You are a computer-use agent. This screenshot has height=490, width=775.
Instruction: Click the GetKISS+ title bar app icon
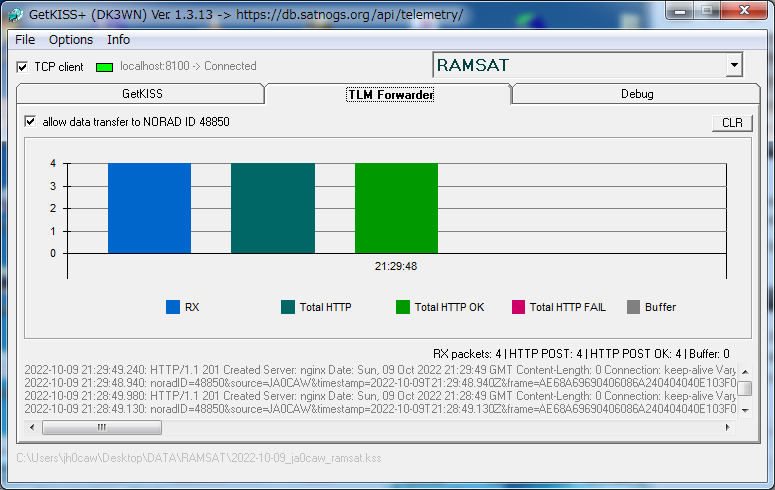click(15, 15)
